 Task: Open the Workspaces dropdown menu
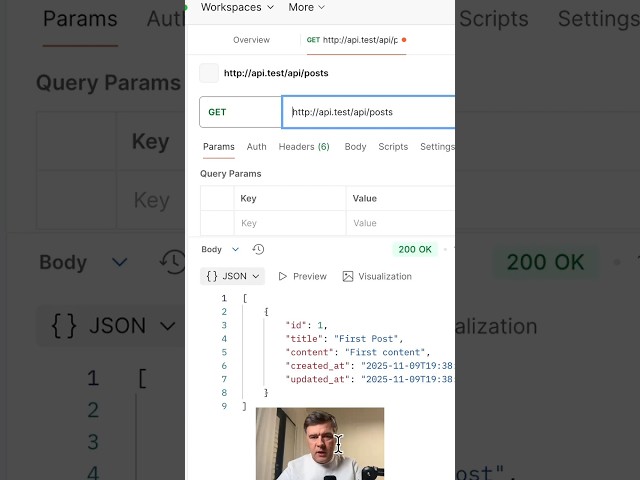click(x=237, y=7)
